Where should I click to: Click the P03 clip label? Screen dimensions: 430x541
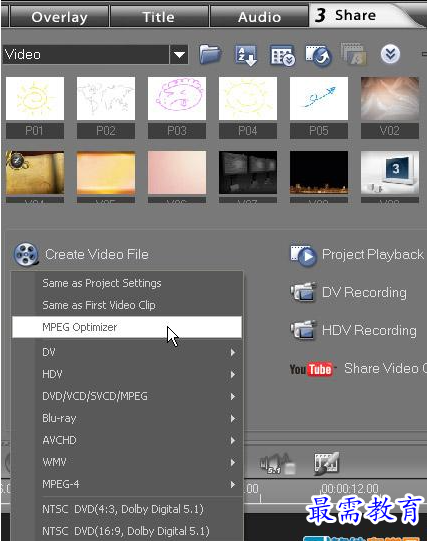(x=177, y=131)
